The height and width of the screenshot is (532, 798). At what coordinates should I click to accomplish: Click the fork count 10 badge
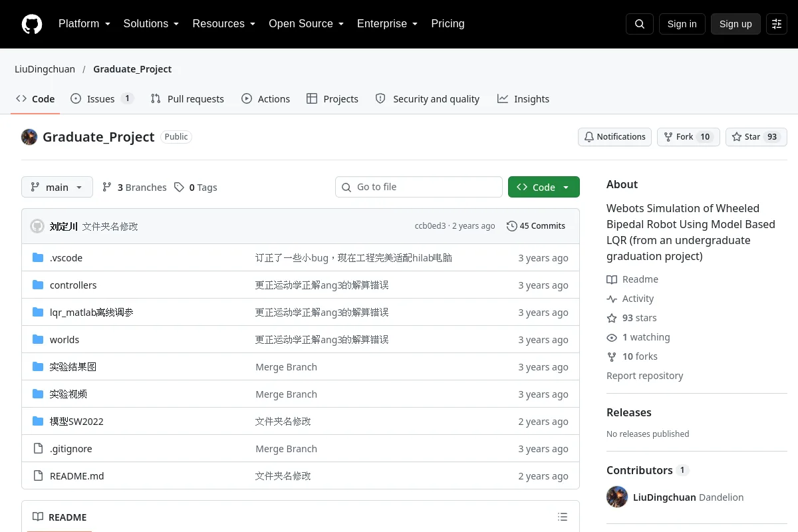pos(705,137)
